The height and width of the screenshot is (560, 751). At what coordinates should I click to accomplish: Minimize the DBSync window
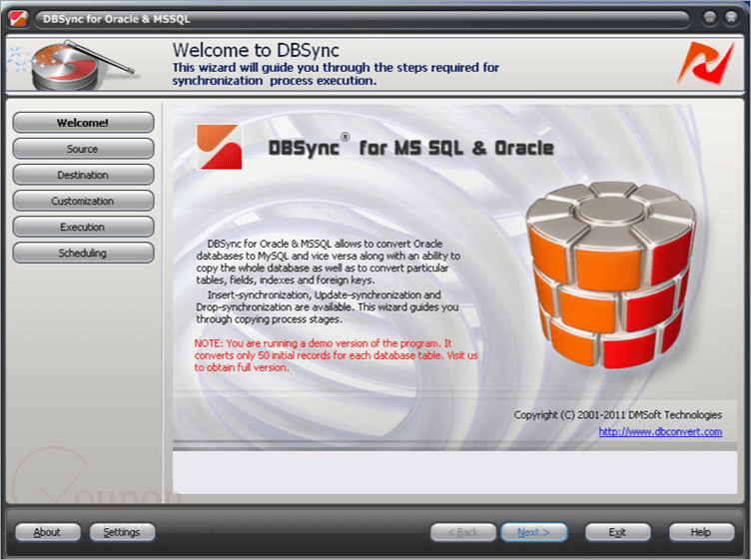pos(710,18)
